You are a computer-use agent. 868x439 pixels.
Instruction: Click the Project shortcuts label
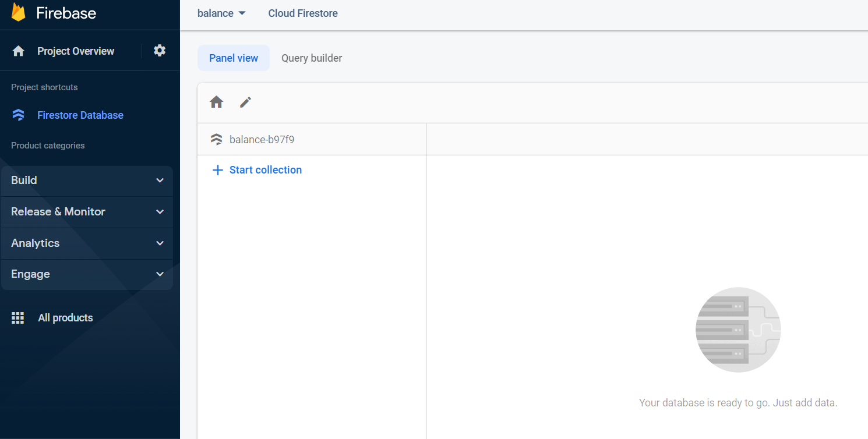point(44,87)
